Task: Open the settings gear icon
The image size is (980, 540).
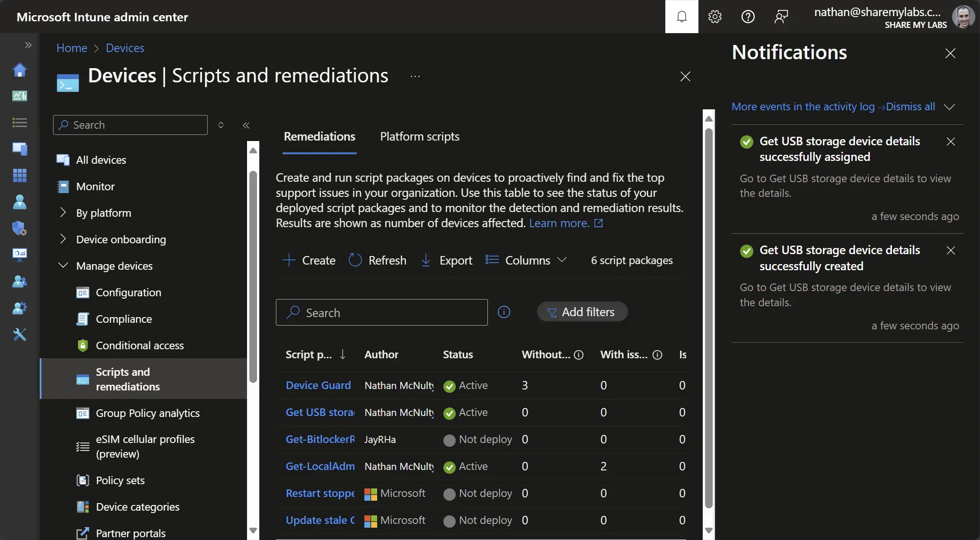Action: (x=715, y=17)
